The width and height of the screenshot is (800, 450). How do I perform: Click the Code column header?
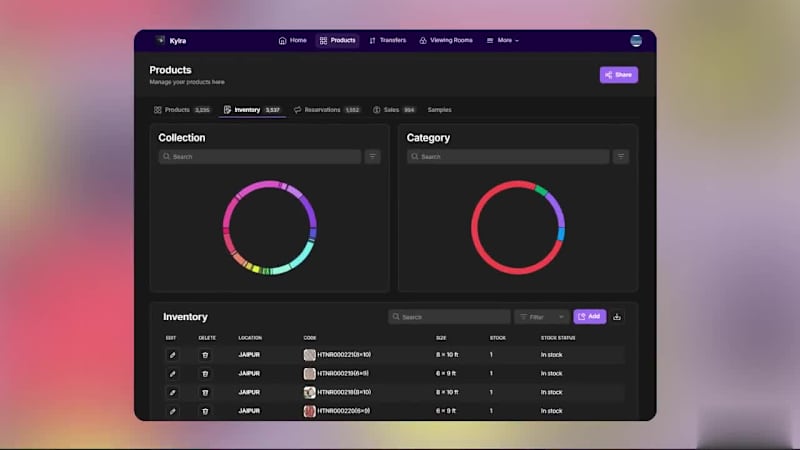310,338
